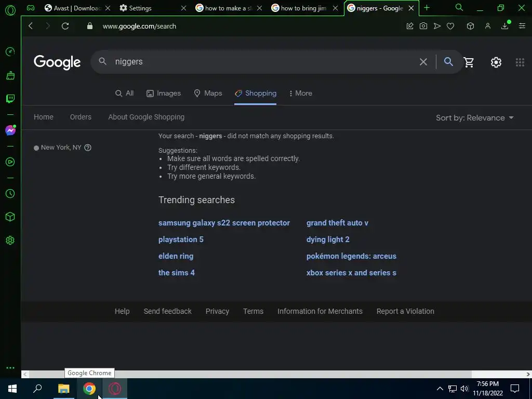Image resolution: width=532 pixels, height=399 pixels.
Task: Open help icon beside New York, NY
Action: point(87,147)
